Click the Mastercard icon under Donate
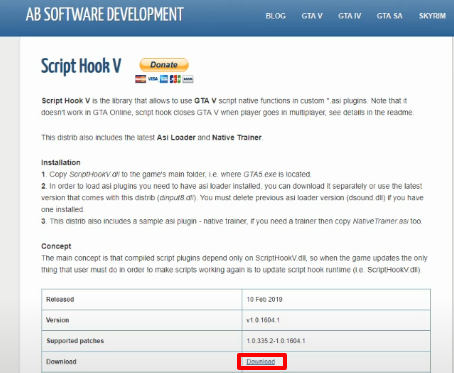 click(x=140, y=79)
